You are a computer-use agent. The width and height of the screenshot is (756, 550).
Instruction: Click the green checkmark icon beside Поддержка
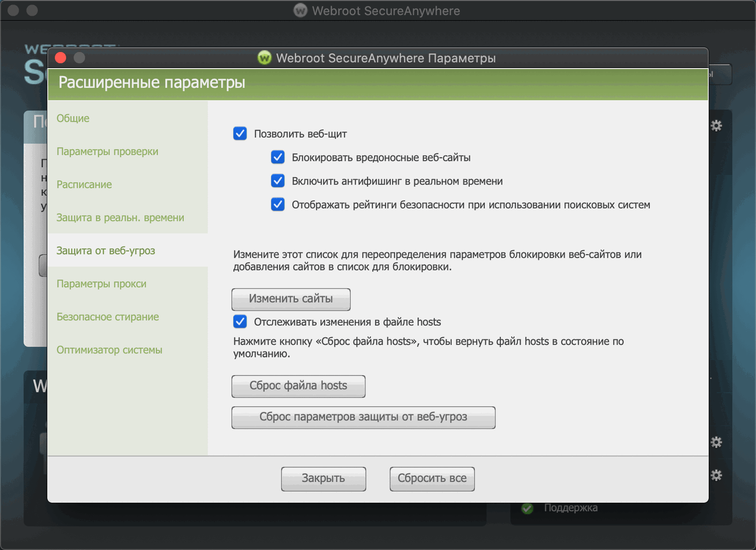point(527,508)
